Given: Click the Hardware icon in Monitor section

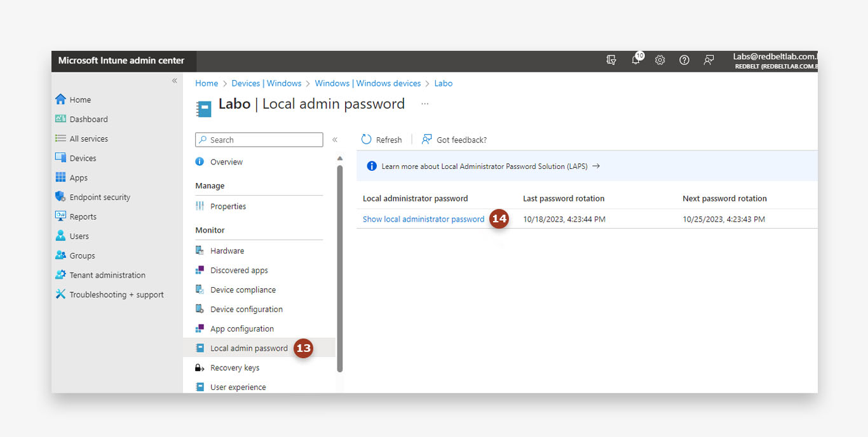Looking at the screenshot, I should point(200,250).
